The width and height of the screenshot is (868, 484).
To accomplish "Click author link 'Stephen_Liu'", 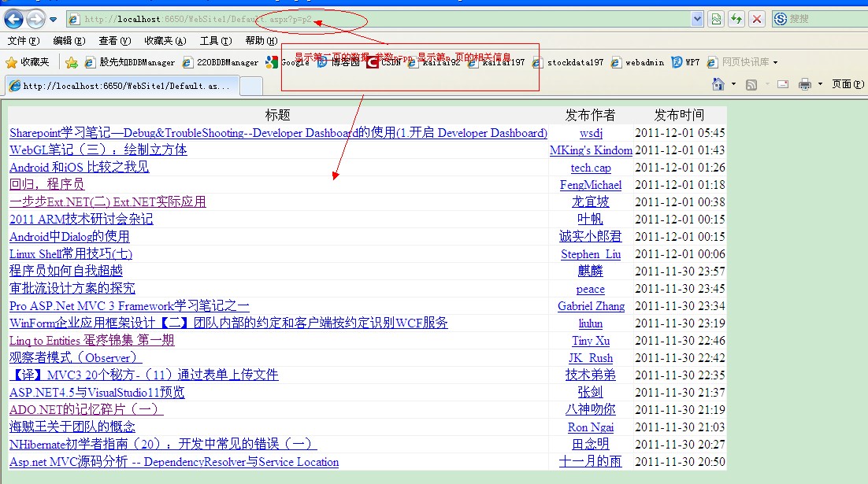I will tap(590, 254).
